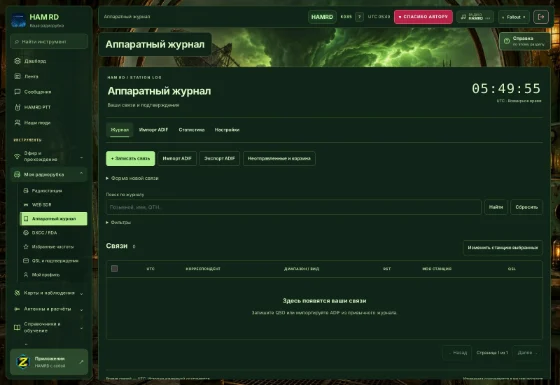Viewport: 560px width, 385px height.
Task: Click the Эфир и прохождение section icon
Action: (17, 156)
